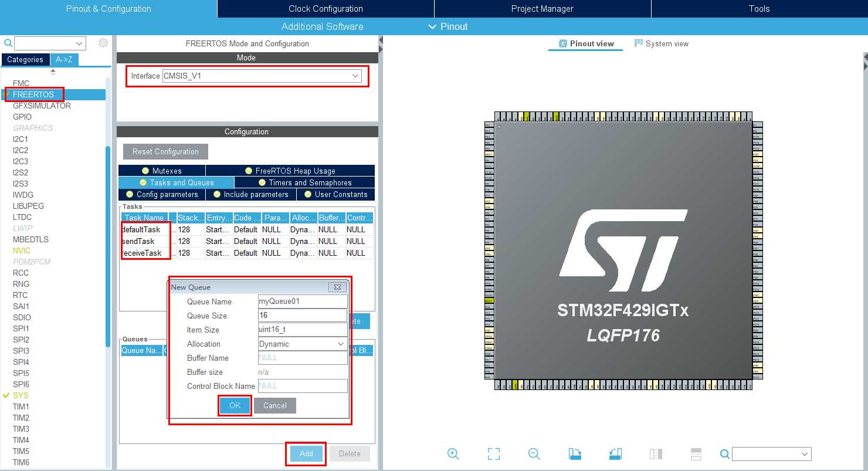Screen dimensions: 868x471
Task: Select the receiveTask row
Action: pyautogui.click(x=247, y=253)
